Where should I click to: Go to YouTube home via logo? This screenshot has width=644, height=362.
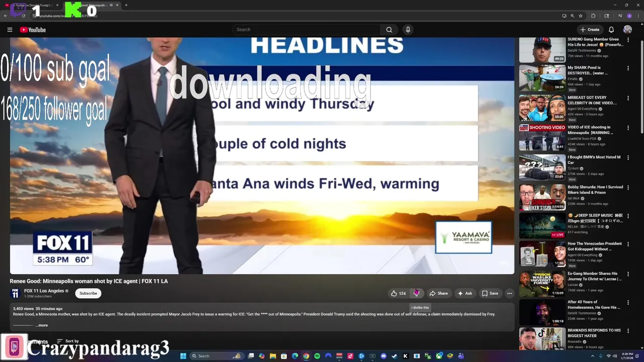tap(33, 30)
